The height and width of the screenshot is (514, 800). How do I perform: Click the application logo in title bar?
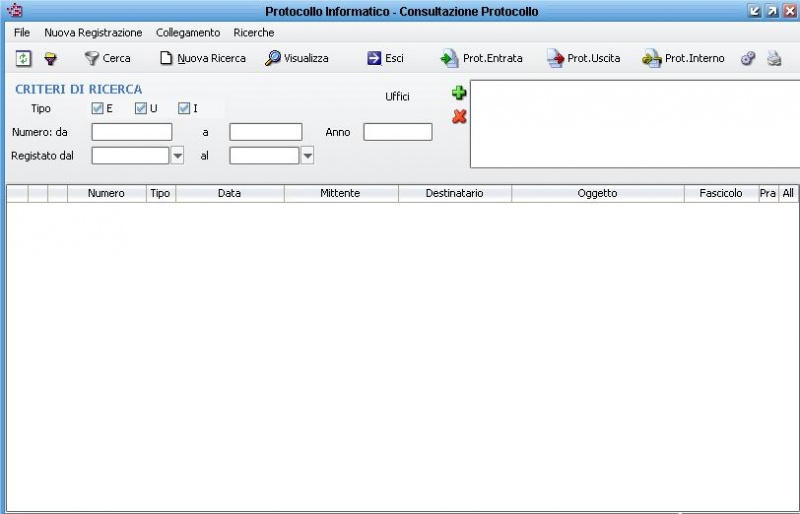(15, 10)
